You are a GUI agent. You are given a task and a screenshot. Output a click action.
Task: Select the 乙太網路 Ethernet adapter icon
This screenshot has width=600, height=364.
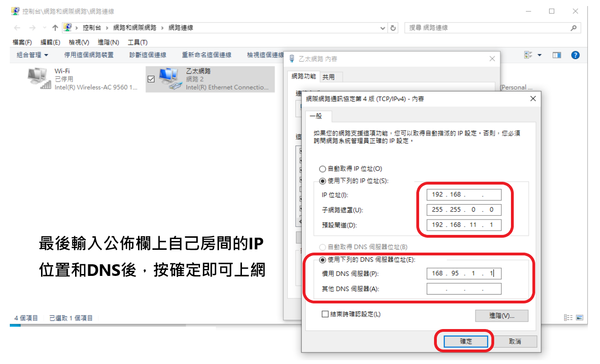[170, 79]
